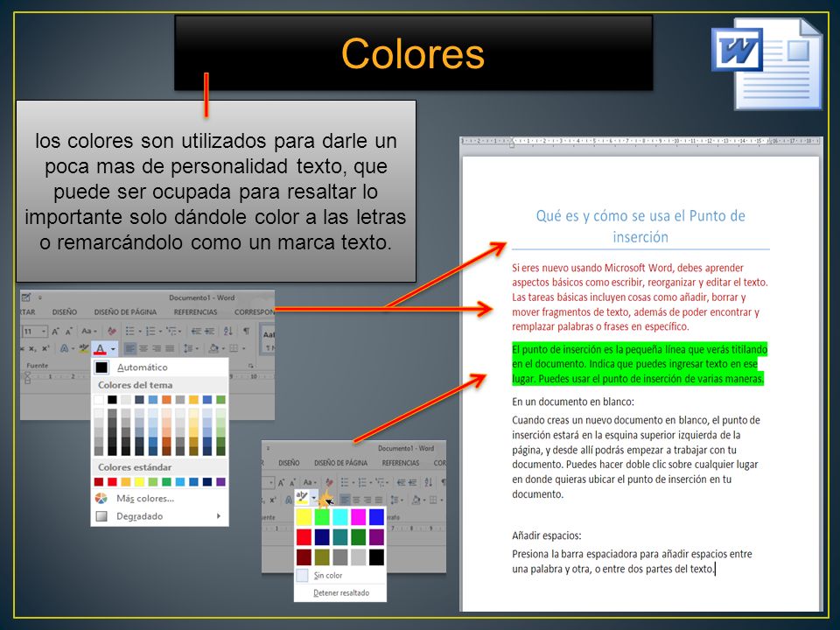
Task: Open DISEÑO DE PÁGINA tab in highlight-menu window
Action: coord(340,463)
